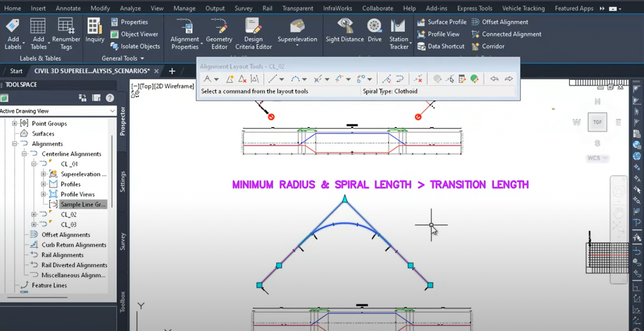The width and height of the screenshot is (644, 331).
Task: Click the TOP face of the ViewCube
Action: click(x=597, y=122)
